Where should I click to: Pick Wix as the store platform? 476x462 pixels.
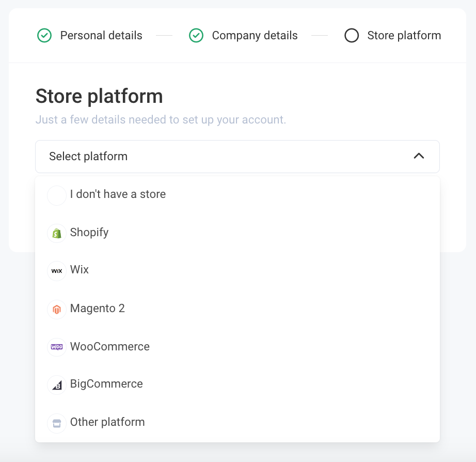click(x=237, y=270)
